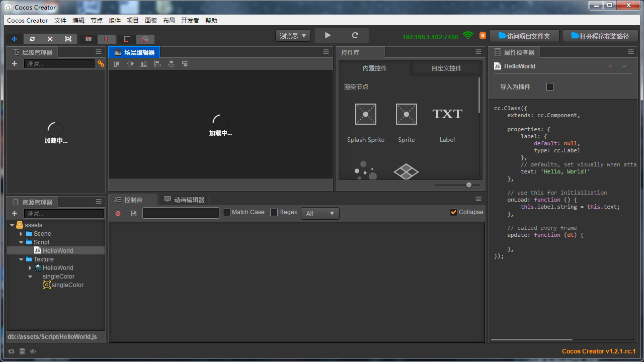Open the 层级管理器 panel menu icon

pos(99,52)
